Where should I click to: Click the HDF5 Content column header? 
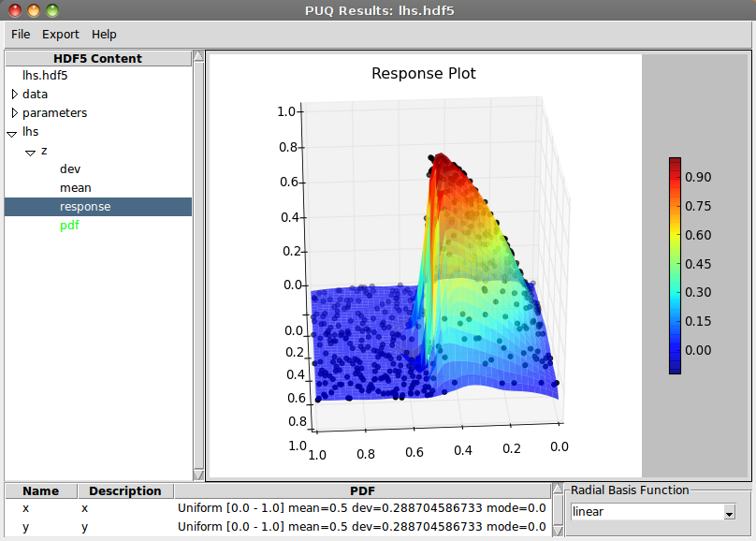98,58
